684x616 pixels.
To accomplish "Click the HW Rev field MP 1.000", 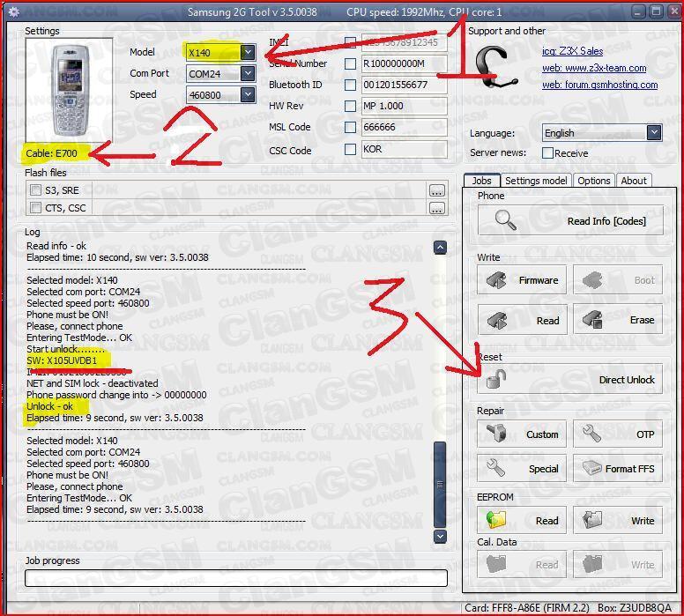I will point(404,106).
